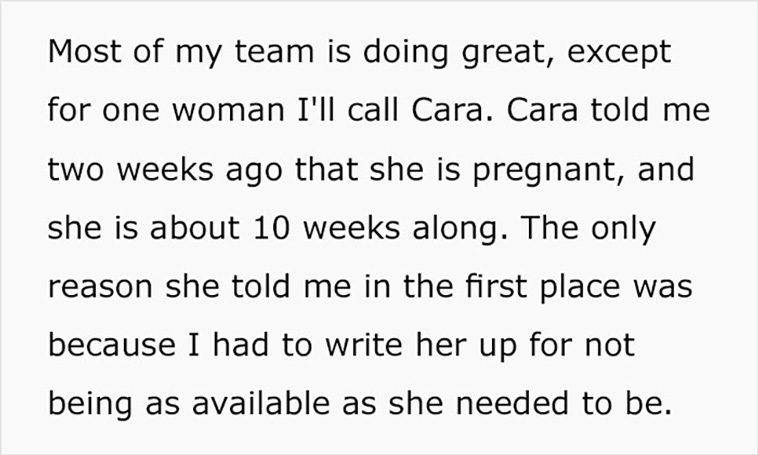Click the word "two" starting third line
This screenshot has height=455, width=758.
76,169
